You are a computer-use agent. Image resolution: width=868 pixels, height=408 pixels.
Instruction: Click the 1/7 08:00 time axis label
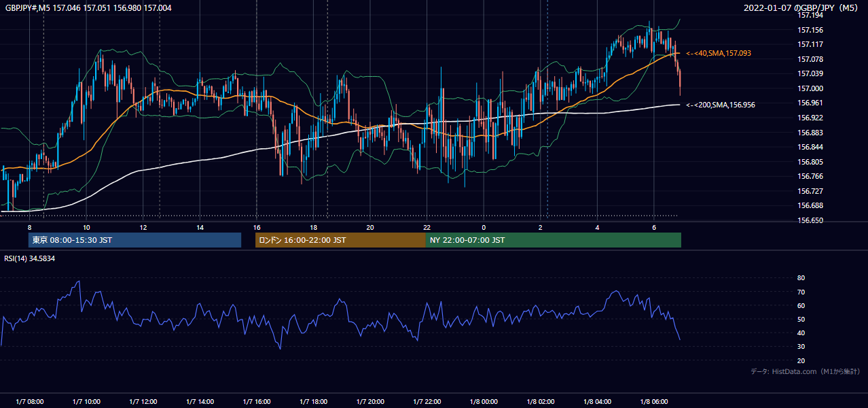pos(29,402)
